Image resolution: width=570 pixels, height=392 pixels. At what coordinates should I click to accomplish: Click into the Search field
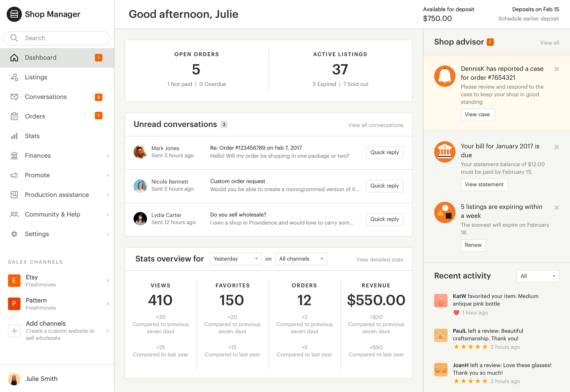(60, 38)
